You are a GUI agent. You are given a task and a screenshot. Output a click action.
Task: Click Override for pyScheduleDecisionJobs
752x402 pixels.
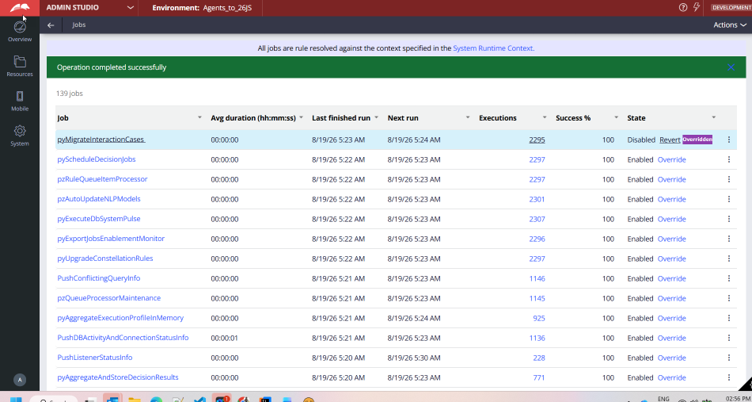pos(671,160)
